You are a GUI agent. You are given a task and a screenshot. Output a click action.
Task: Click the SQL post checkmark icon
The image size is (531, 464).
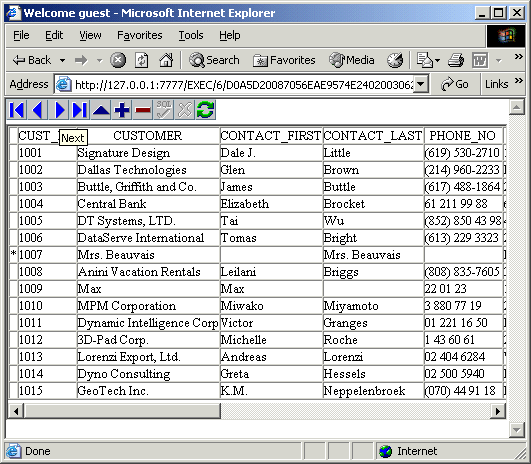click(x=164, y=110)
